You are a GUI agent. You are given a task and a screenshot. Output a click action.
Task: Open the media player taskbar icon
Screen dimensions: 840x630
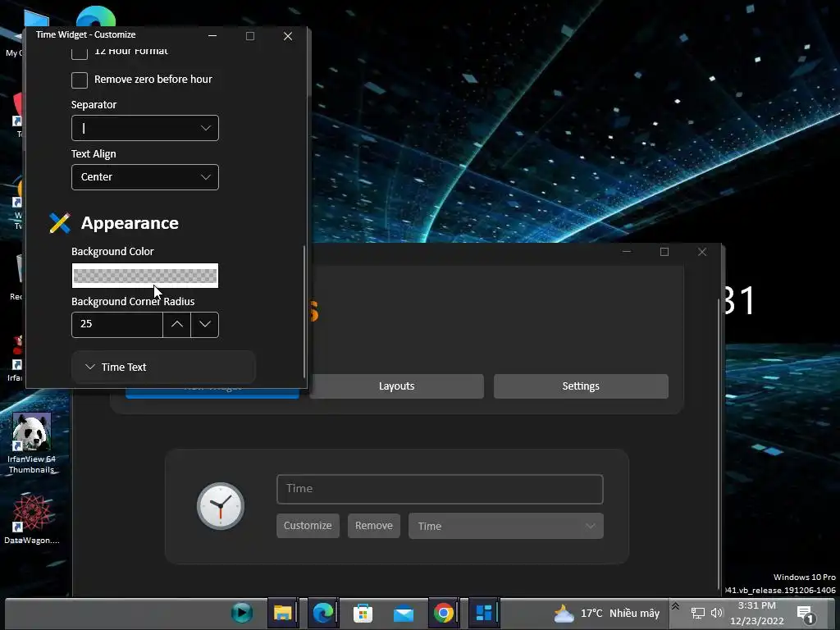coord(242,612)
